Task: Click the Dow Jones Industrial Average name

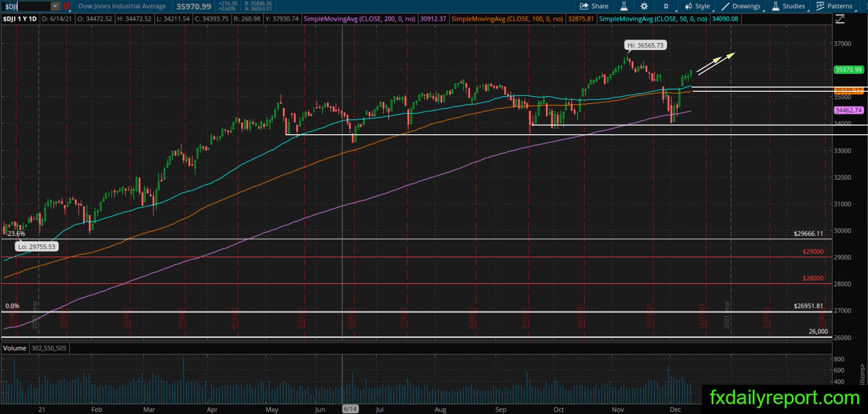Action: coord(122,6)
